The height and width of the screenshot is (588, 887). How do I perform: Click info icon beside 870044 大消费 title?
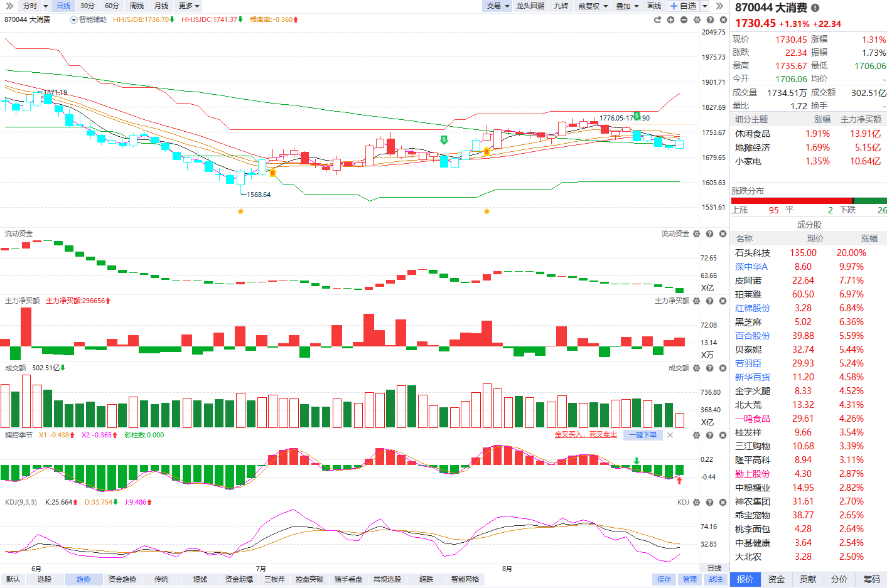(815, 8)
